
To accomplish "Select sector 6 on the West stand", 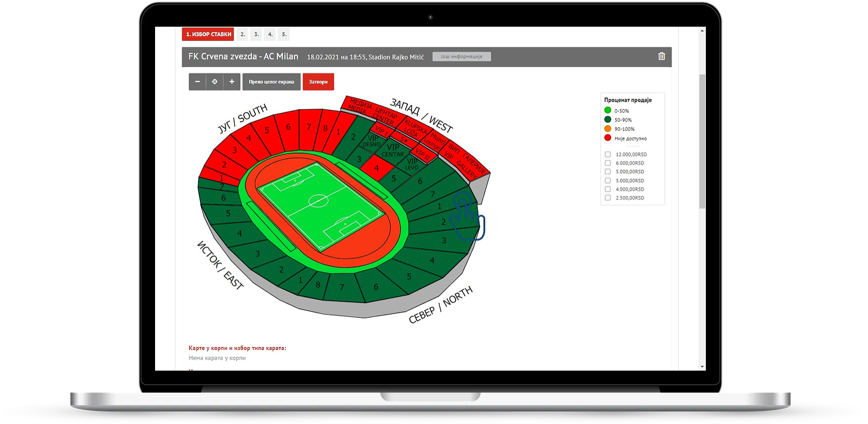I will 420,181.
